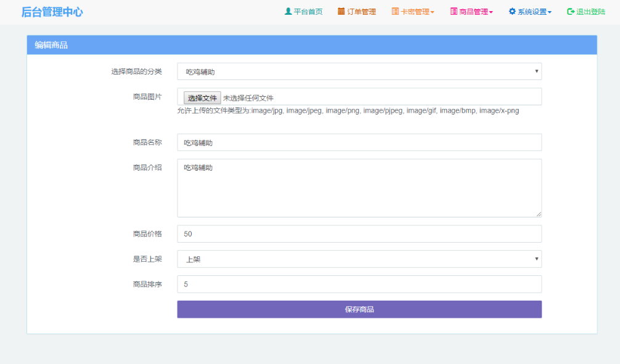Open the 卡密管理 menu
620x364 pixels.
coord(413,12)
